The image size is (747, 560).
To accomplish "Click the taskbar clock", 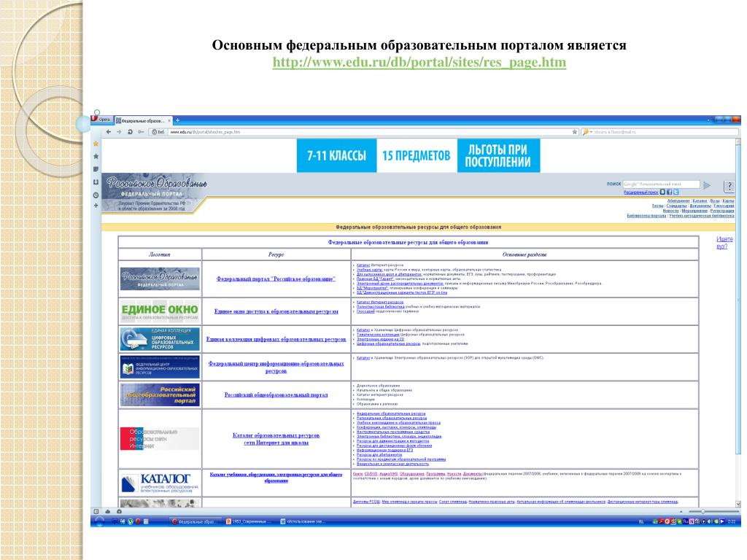I will tap(732, 522).
